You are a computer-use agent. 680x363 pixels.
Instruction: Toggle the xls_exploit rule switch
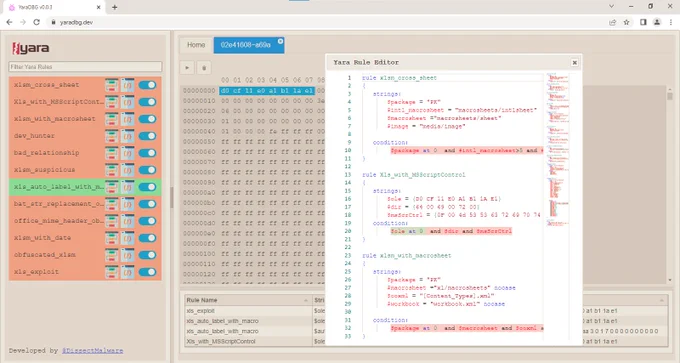[147, 272]
